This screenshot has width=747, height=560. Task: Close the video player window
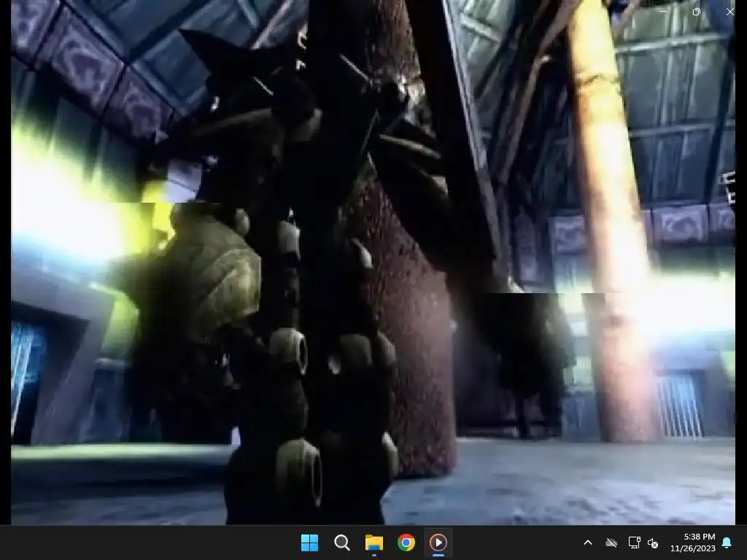(x=729, y=12)
